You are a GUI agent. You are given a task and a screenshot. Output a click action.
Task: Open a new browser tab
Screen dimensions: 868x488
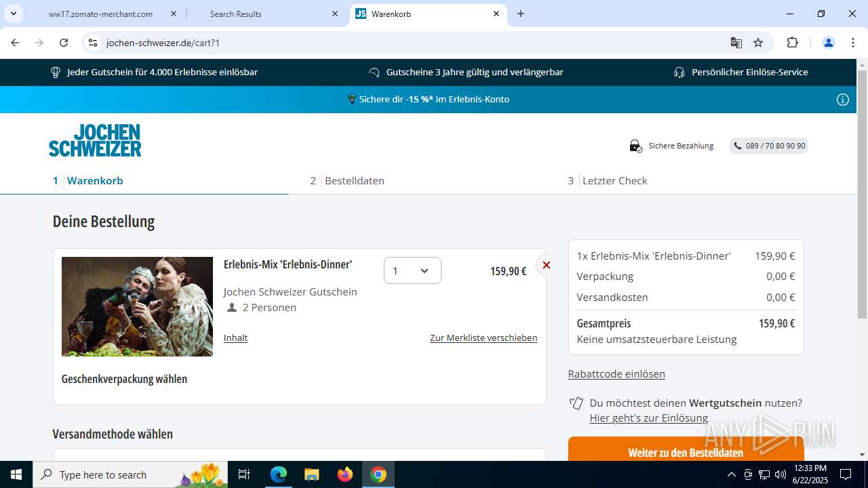tap(521, 14)
